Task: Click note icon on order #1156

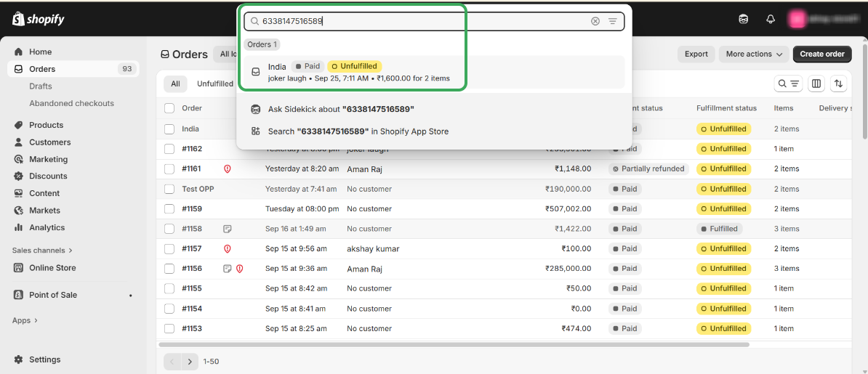Action: coord(227,268)
